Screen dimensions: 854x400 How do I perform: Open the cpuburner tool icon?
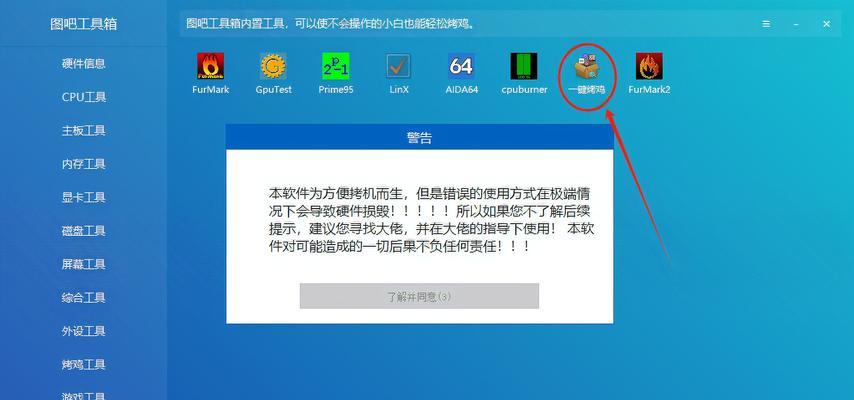(x=524, y=66)
